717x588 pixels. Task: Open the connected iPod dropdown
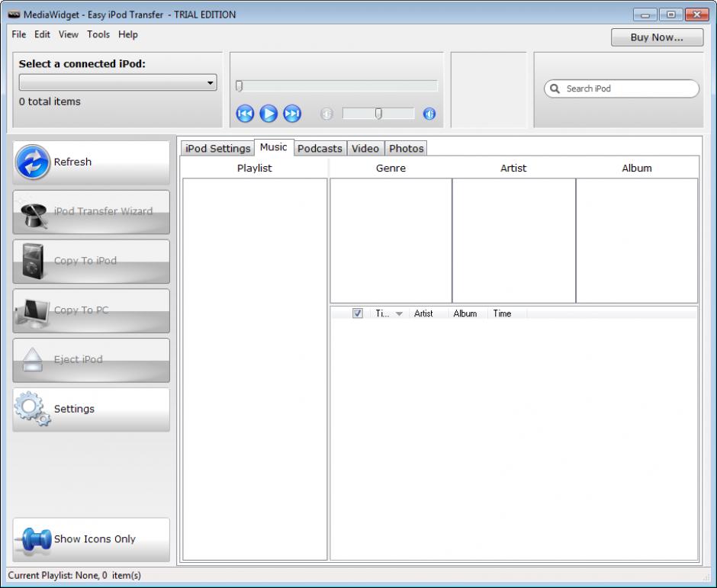[117, 83]
